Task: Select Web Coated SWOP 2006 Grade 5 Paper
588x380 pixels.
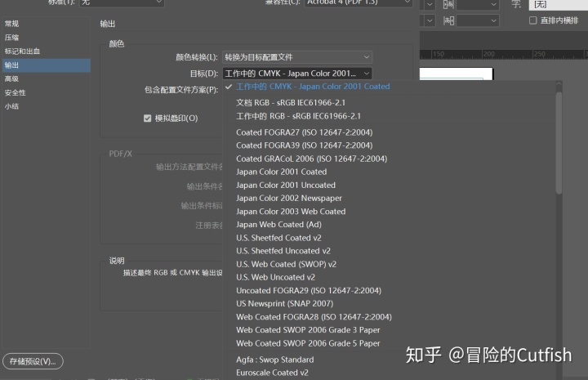Action: point(308,343)
